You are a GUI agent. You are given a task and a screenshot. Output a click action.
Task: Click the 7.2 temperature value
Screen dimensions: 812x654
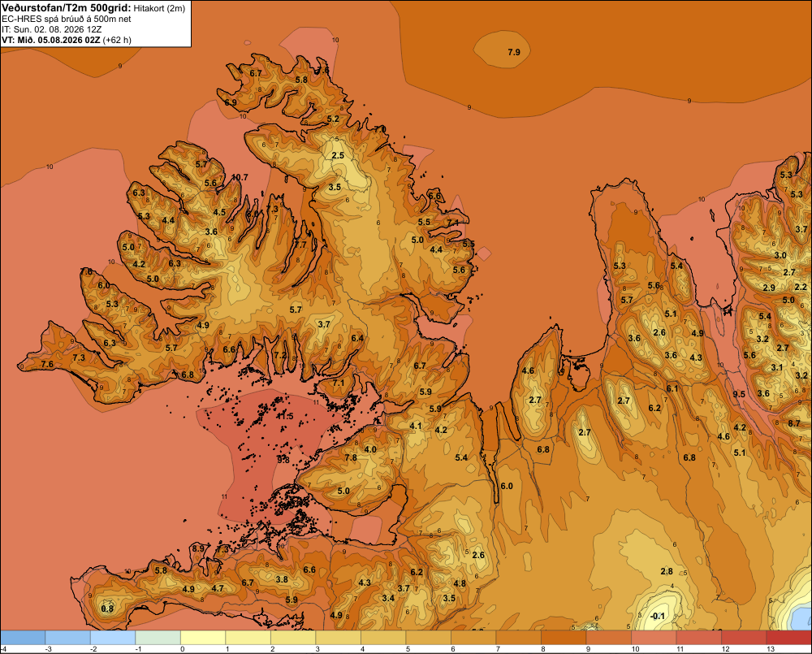click(x=279, y=356)
